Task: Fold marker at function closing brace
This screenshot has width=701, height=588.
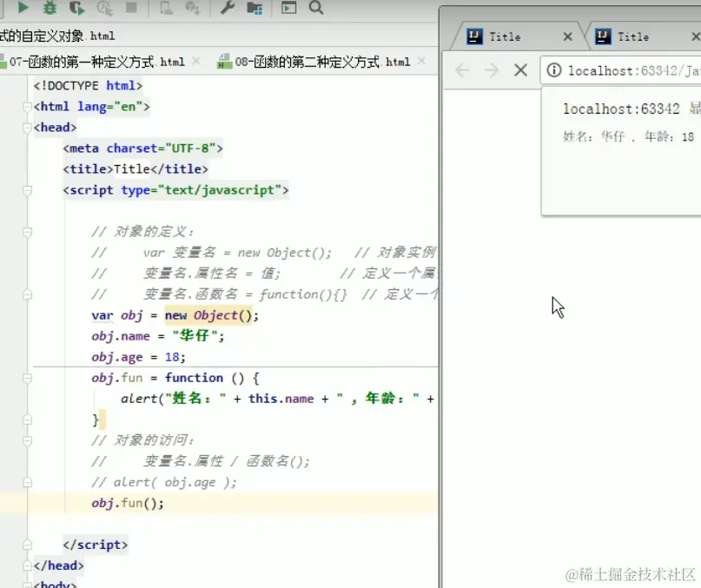Action: pyautogui.click(x=27, y=420)
